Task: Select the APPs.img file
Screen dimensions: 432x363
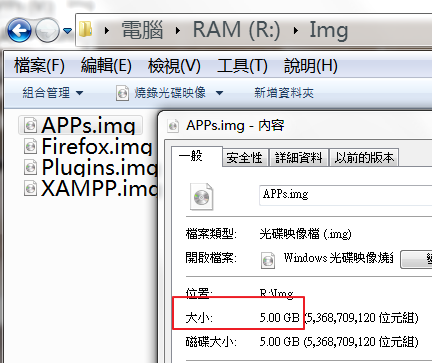Action: click(80, 125)
